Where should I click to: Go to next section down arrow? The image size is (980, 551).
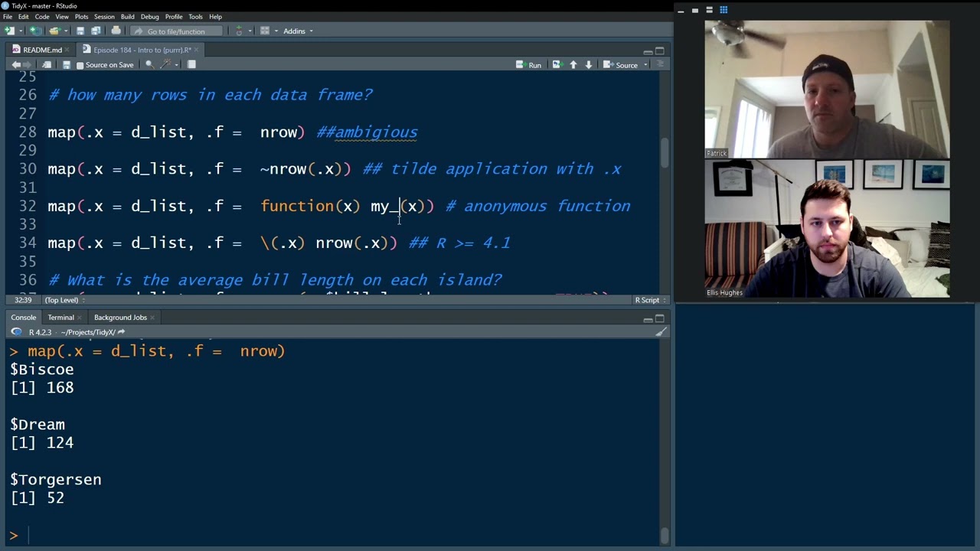pyautogui.click(x=588, y=65)
